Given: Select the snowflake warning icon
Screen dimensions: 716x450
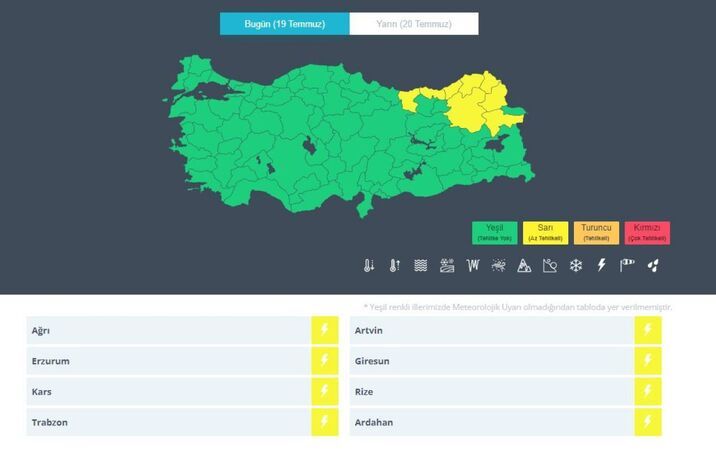Looking at the screenshot, I should point(576,265).
